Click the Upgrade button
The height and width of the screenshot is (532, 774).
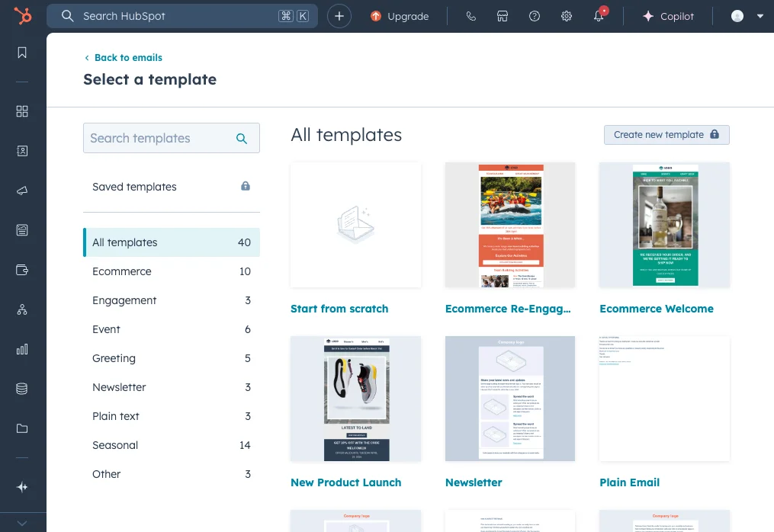(400, 16)
